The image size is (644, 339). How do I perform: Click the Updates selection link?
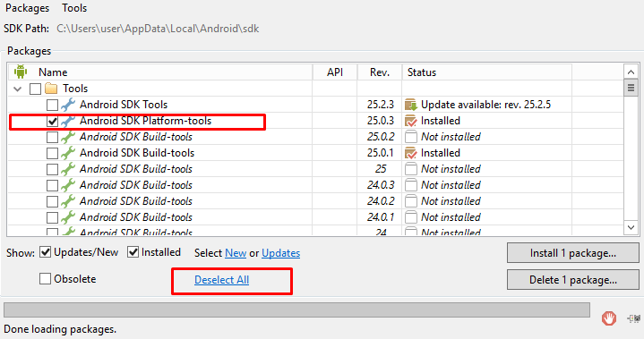click(x=281, y=253)
